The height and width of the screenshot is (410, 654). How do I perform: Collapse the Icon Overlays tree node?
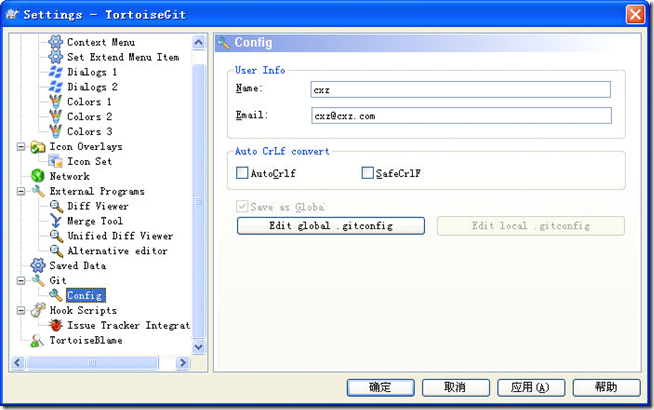(22, 147)
